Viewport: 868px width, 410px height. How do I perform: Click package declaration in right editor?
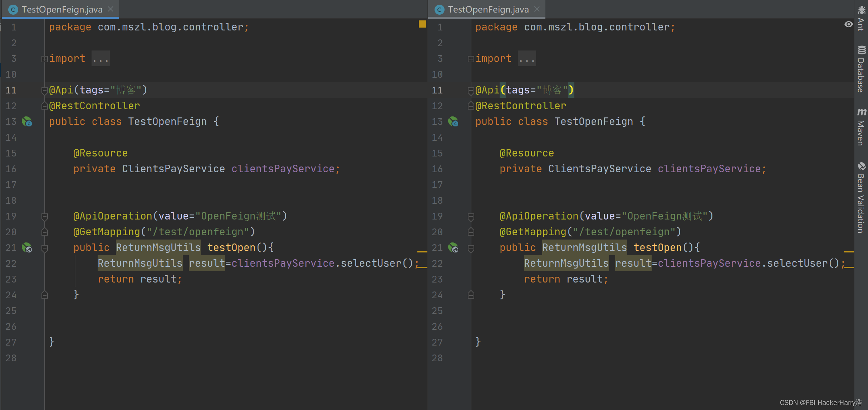pos(575,27)
